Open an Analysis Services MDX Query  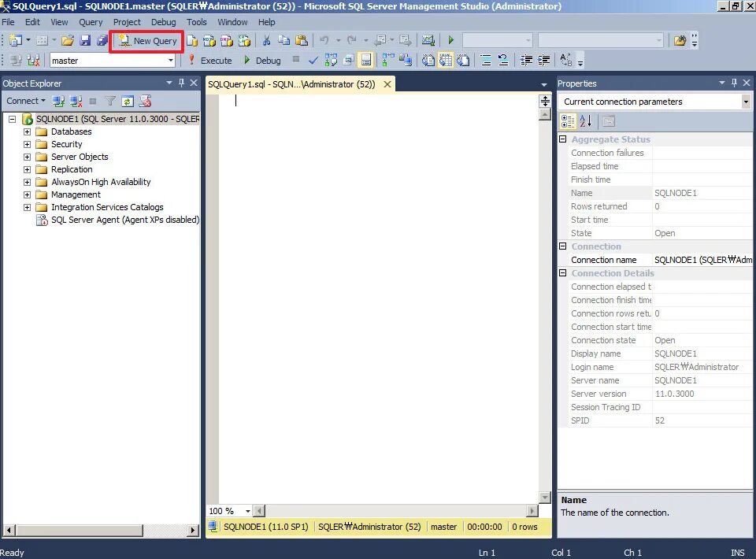[x=209, y=40]
